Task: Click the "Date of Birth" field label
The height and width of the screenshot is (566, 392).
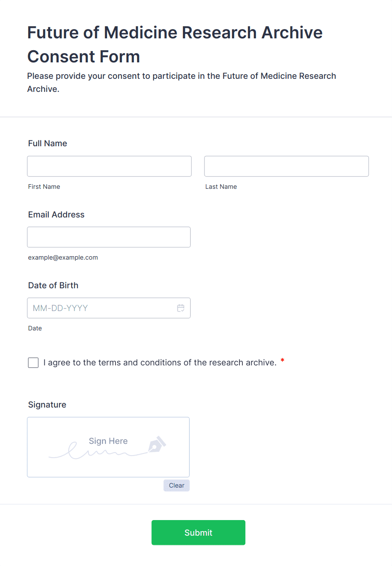Action: (x=53, y=285)
